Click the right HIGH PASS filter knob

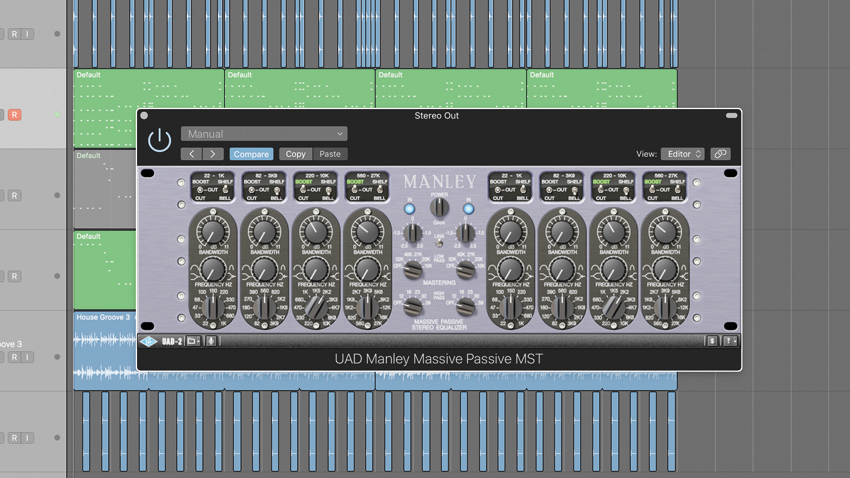click(465, 307)
